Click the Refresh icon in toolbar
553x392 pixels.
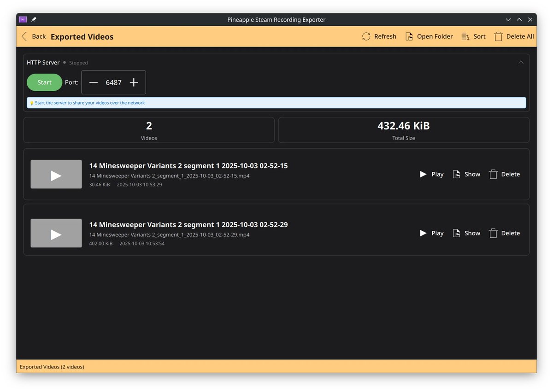coord(366,36)
